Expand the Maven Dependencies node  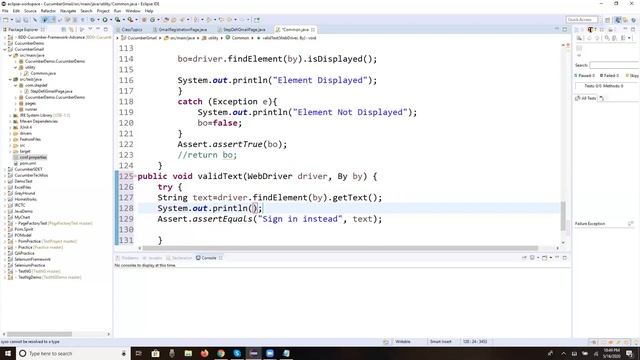[x=10, y=121]
